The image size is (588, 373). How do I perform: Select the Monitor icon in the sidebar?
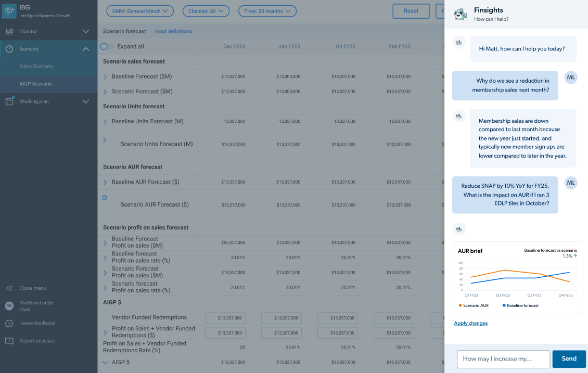coord(9,31)
